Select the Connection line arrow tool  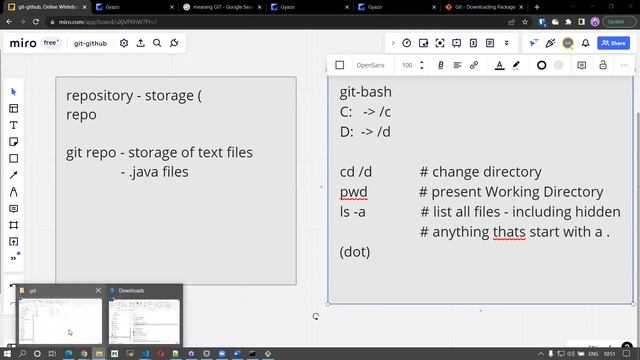coord(13,175)
